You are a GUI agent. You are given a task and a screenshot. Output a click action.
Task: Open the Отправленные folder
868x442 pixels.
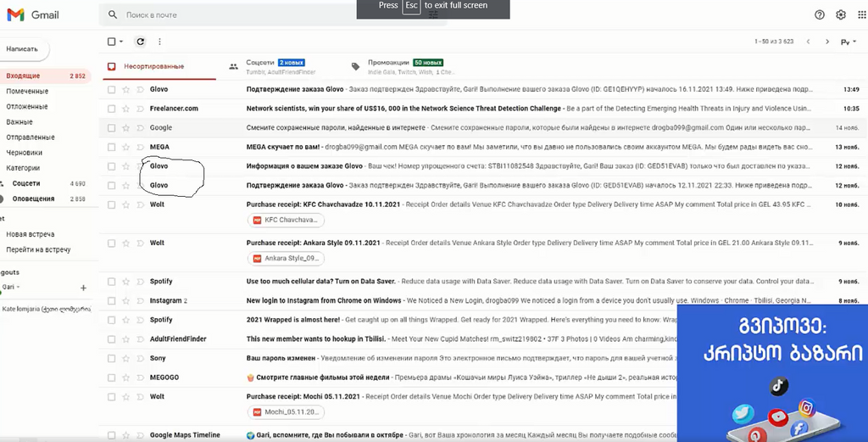(31, 137)
